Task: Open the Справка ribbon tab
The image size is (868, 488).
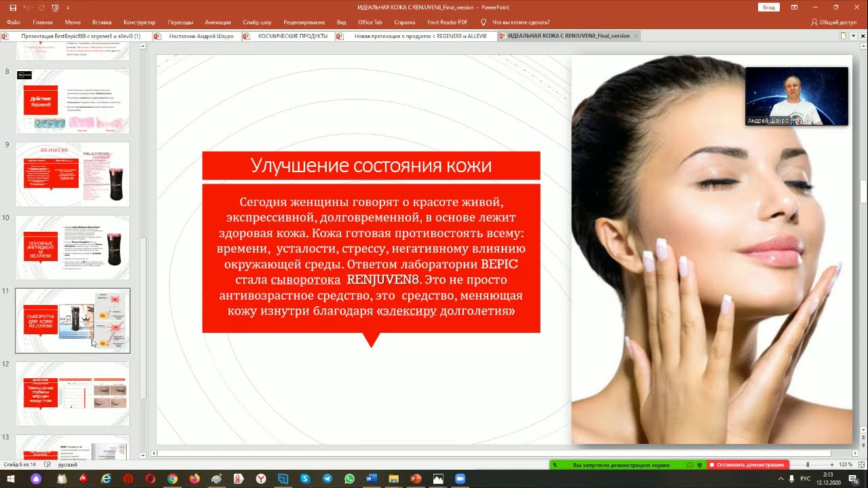Action: (x=404, y=22)
